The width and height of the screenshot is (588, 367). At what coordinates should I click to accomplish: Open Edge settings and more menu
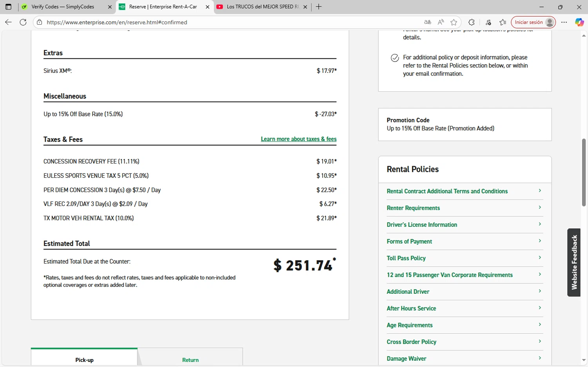tap(564, 22)
